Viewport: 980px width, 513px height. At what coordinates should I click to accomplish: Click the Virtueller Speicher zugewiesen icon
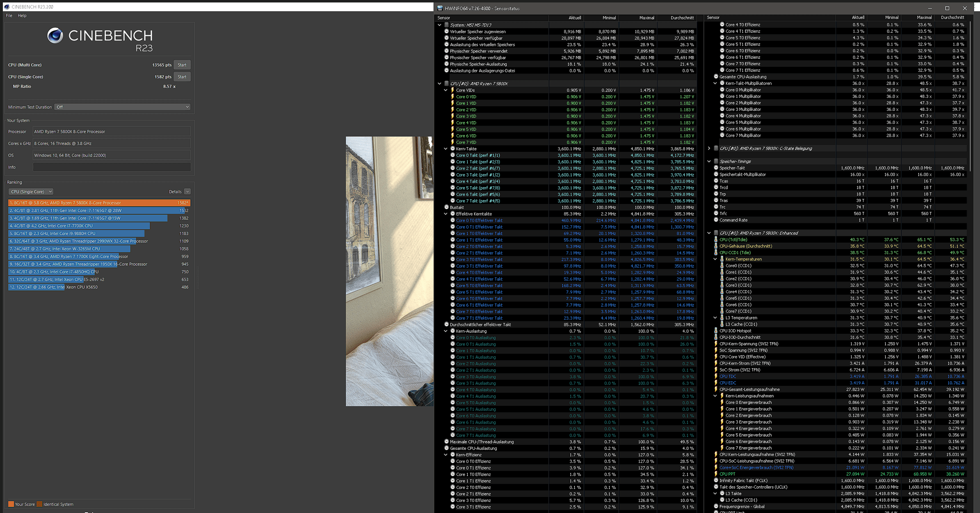pos(447,32)
